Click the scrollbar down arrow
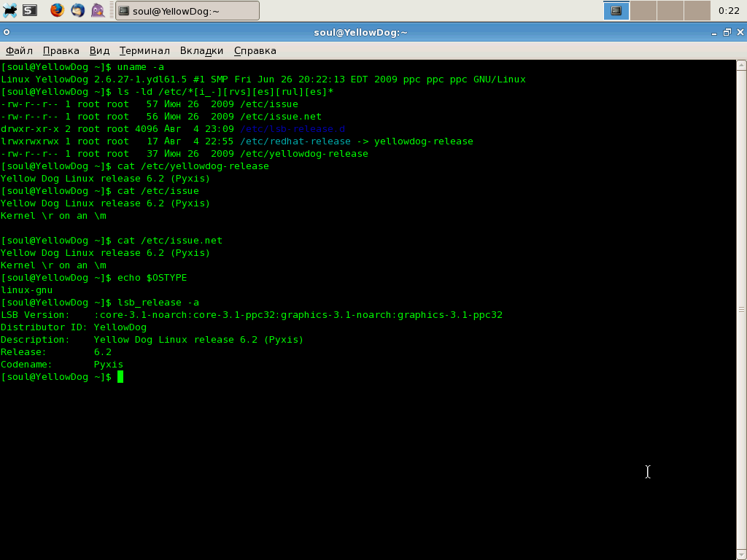The width and height of the screenshot is (747, 560). pos(741,555)
